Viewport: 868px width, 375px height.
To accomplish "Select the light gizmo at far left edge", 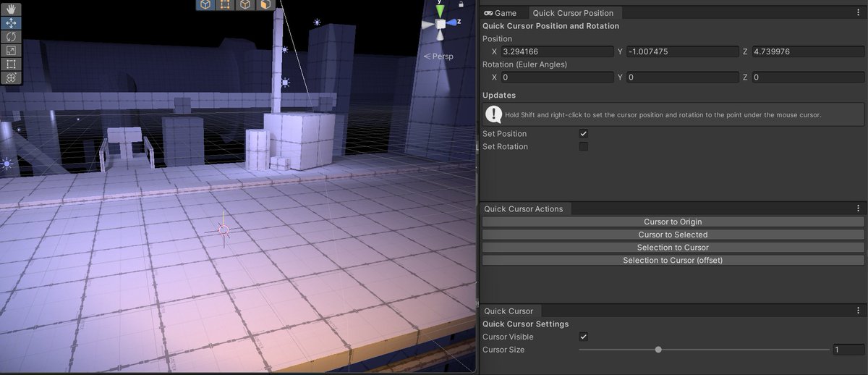I will click(7, 164).
